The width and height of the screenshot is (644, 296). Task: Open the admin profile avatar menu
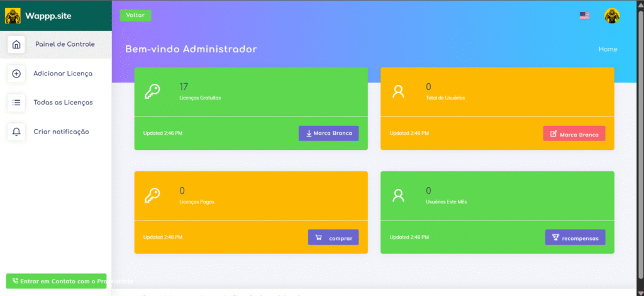coord(612,16)
